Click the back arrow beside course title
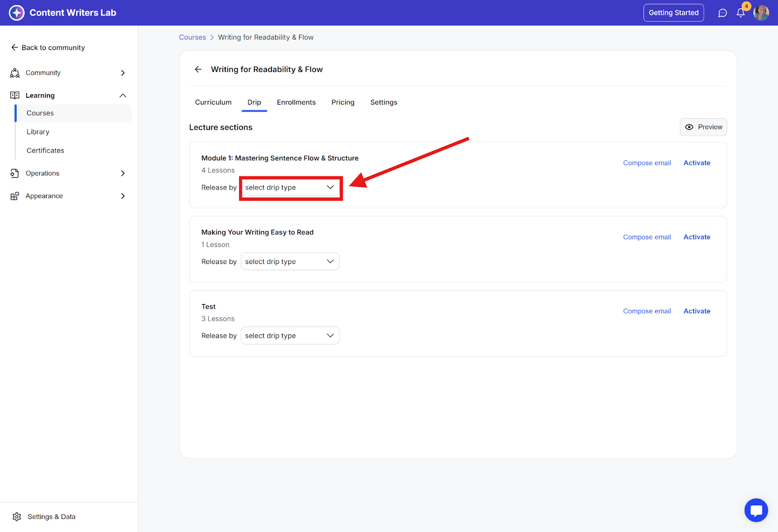The width and height of the screenshot is (778, 532). tap(198, 69)
